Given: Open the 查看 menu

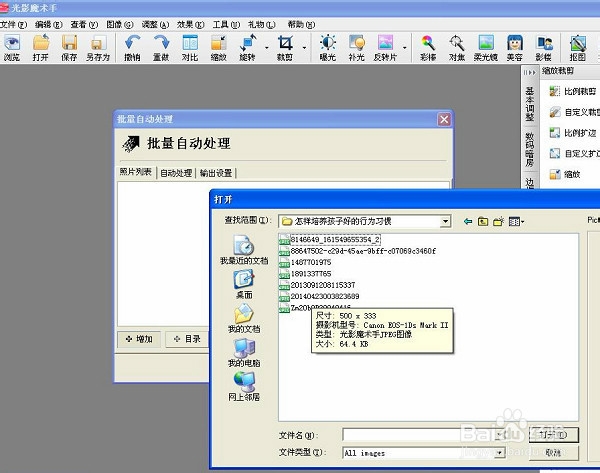Looking at the screenshot, I should coord(84,24).
